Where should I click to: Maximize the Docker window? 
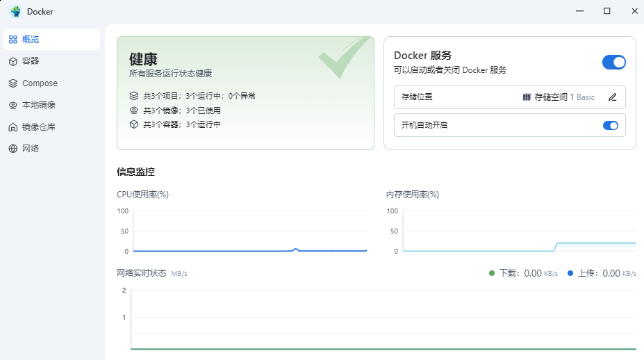[607, 11]
